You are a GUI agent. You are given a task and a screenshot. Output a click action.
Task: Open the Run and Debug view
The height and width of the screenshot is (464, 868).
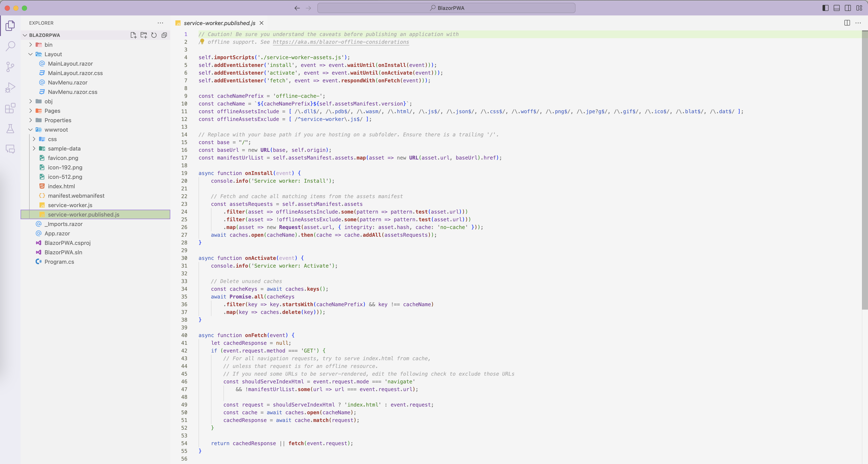(x=11, y=88)
